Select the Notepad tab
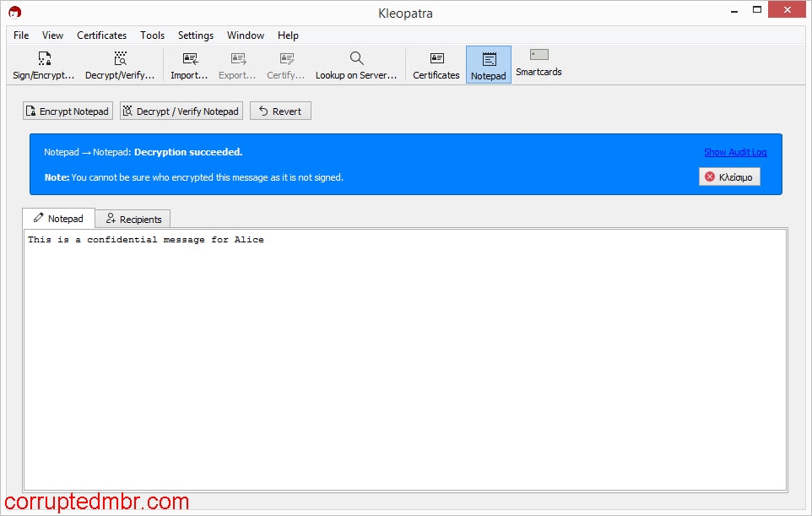This screenshot has height=516, width=812. [x=57, y=218]
